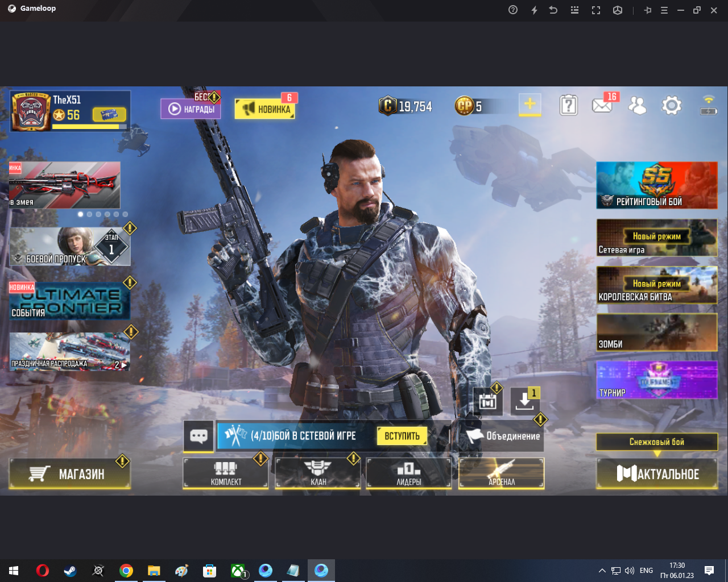728x582 pixels.
Task: Select ТУРНИР tournament mode tile
Action: (657, 380)
